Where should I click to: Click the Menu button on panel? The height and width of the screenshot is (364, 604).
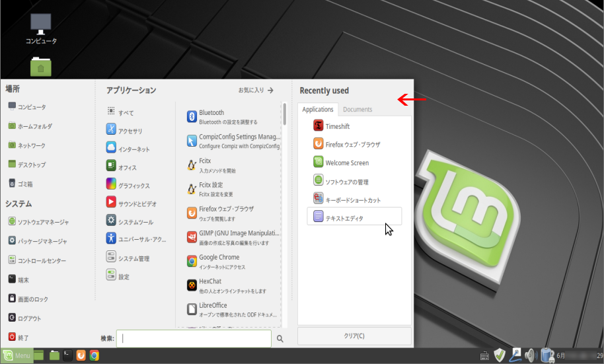click(x=16, y=355)
